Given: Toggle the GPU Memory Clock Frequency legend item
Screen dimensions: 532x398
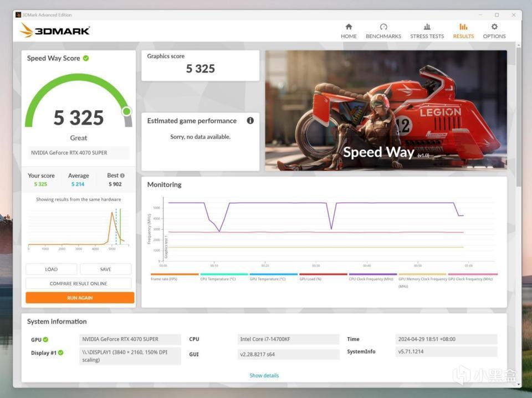Looking at the screenshot, I should (x=422, y=282).
